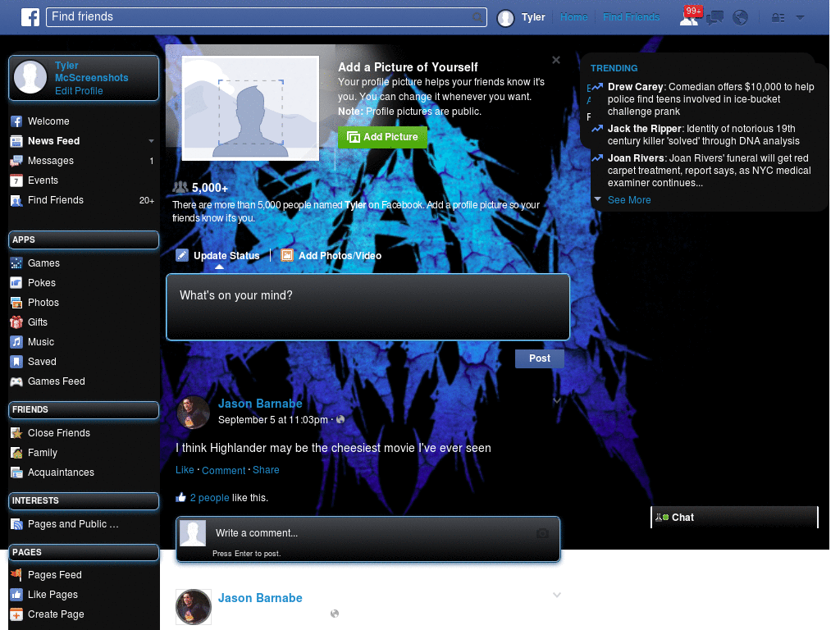The image size is (840, 630).
Task: Click the Games app icon
Action: tap(16, 263)
